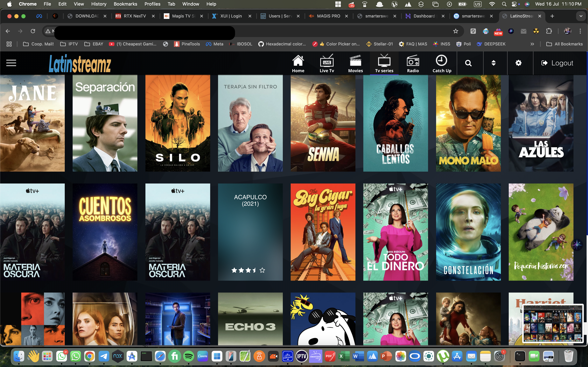Open the hamburger navigation menu
This screenshot has height=367, width=588.
pyautogui.click(x=11, y=63)
